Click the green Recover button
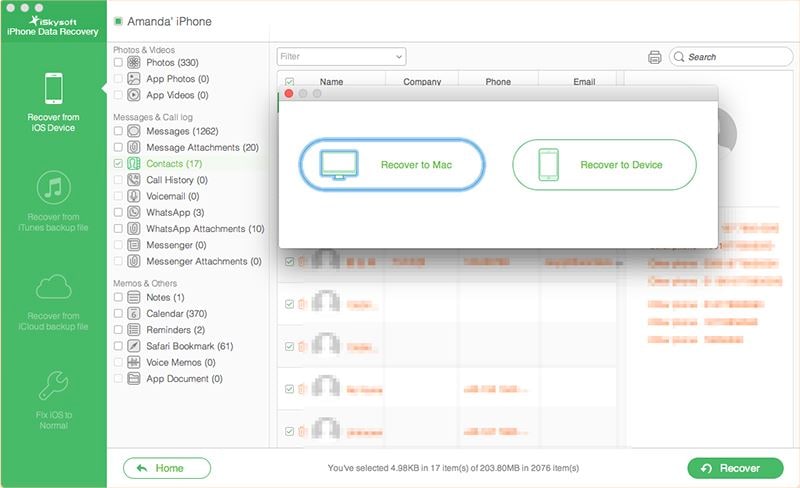Viewport: 800px width, 488px height. [x=735, y=468]
